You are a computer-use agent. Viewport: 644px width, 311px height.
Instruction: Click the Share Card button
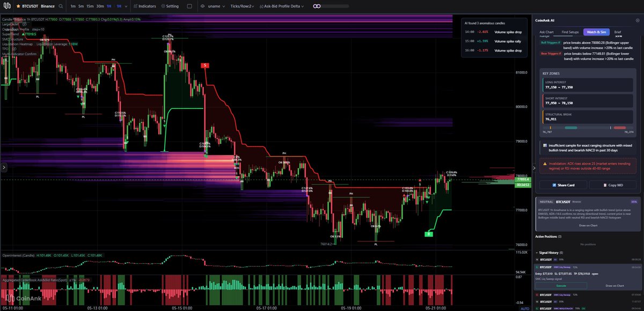[563, 185]
